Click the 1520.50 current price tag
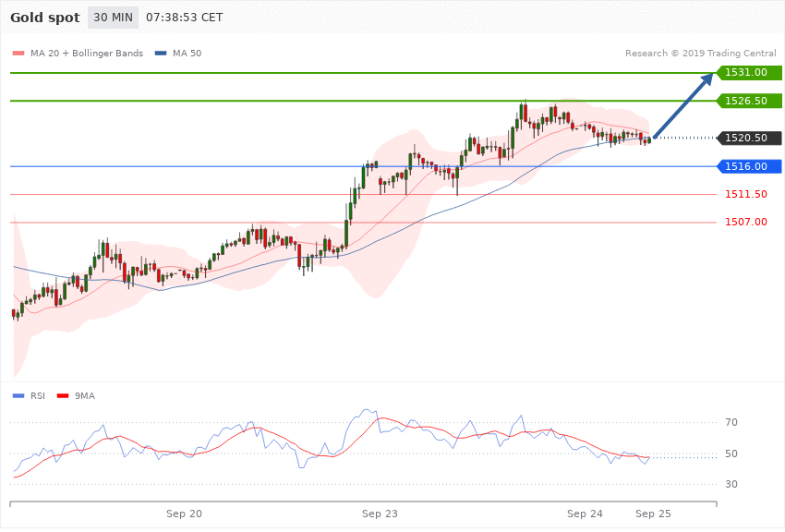Image resolution: width=785 pixels, height=532 pixels. (x=749, y=138)
